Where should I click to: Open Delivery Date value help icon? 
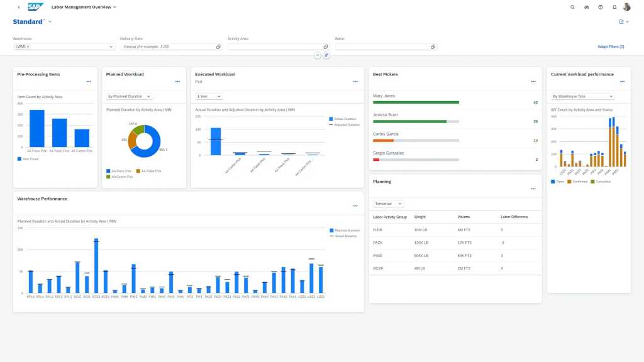(218, 47)
